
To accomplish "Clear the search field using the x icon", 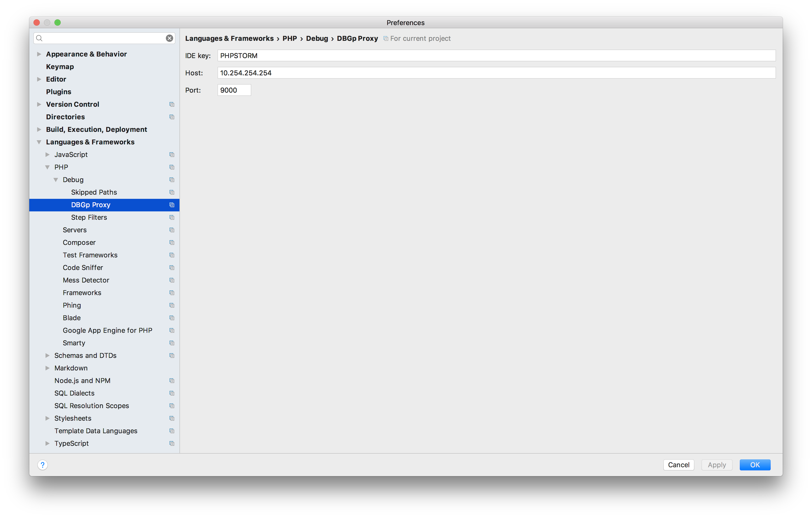I will tap(169, 38).
